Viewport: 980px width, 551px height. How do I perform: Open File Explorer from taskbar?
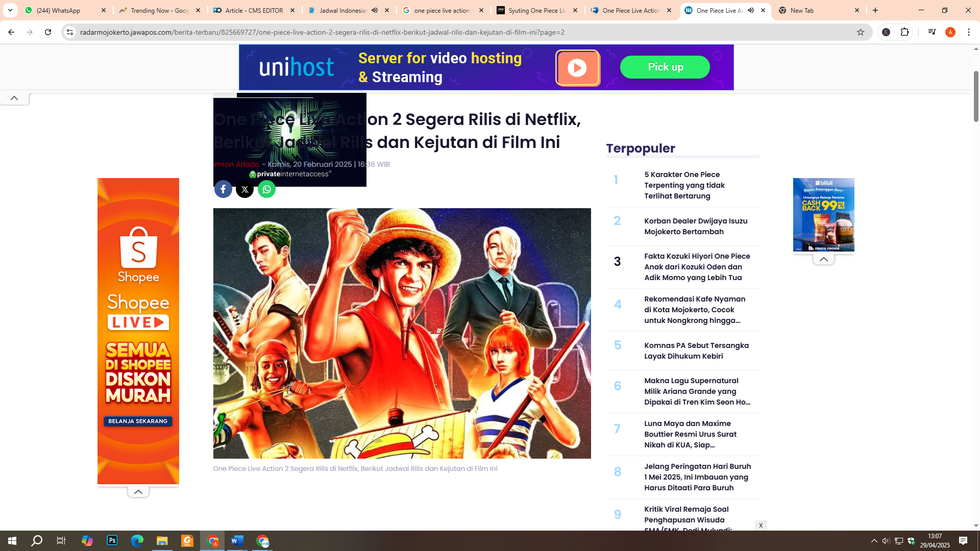pos(162,541)
